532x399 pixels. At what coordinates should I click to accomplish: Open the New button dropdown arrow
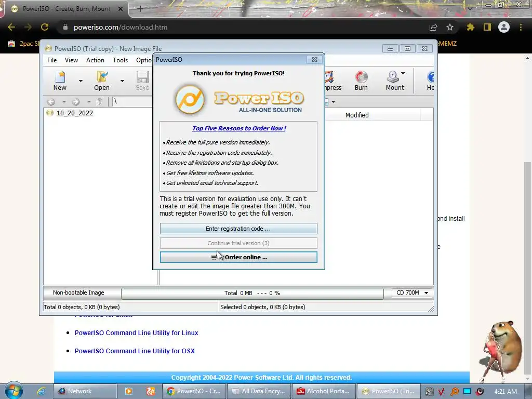point(81,81)
